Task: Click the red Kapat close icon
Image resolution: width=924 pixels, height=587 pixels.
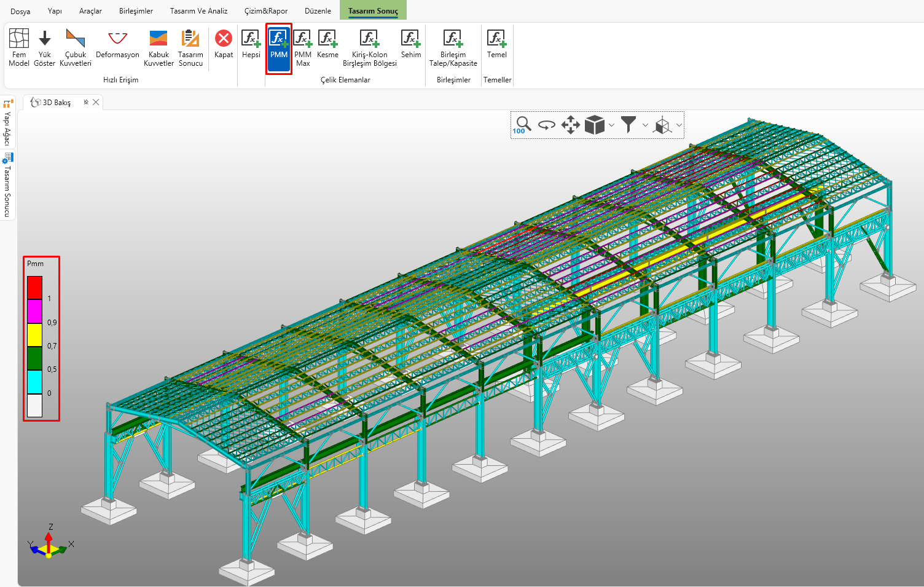Action: [x=224, y=38]
